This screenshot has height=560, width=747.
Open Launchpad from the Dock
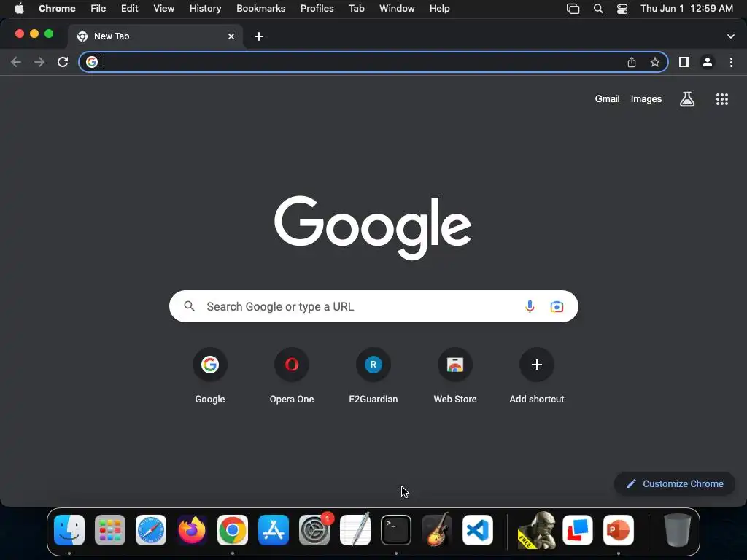click(x=110, y=530)
